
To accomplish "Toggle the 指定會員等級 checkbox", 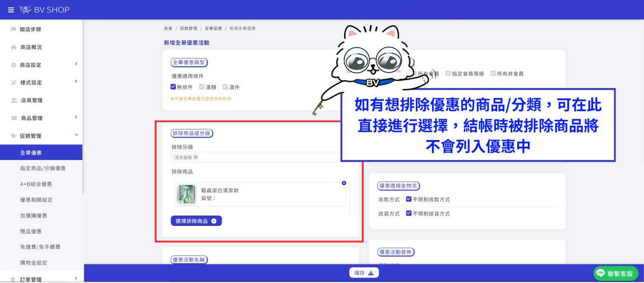I will coord(448,74).
